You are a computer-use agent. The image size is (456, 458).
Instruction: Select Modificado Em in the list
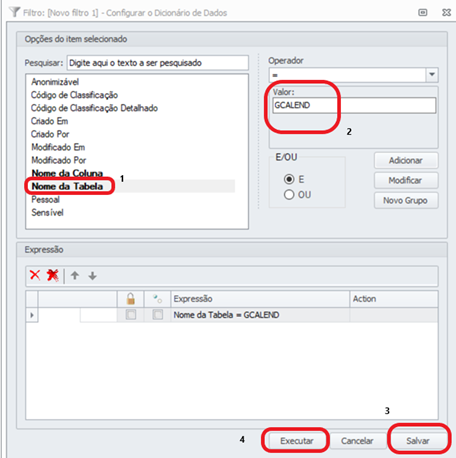pos(58,147)
